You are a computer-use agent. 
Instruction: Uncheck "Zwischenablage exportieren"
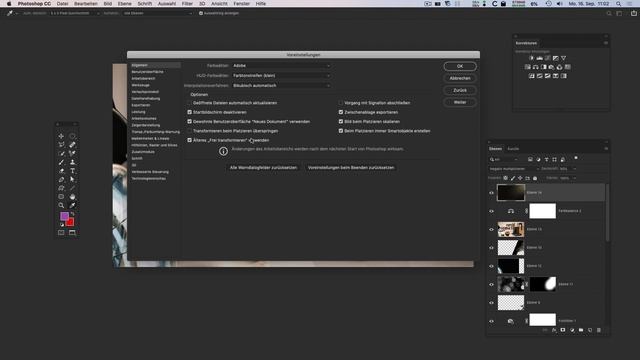(341, 112)
